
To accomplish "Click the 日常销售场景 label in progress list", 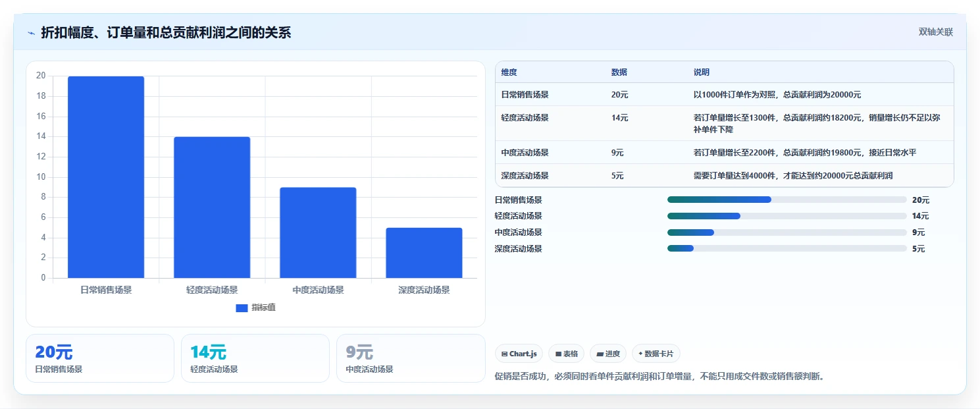I will pyautogui.click(x=519, y=200).
